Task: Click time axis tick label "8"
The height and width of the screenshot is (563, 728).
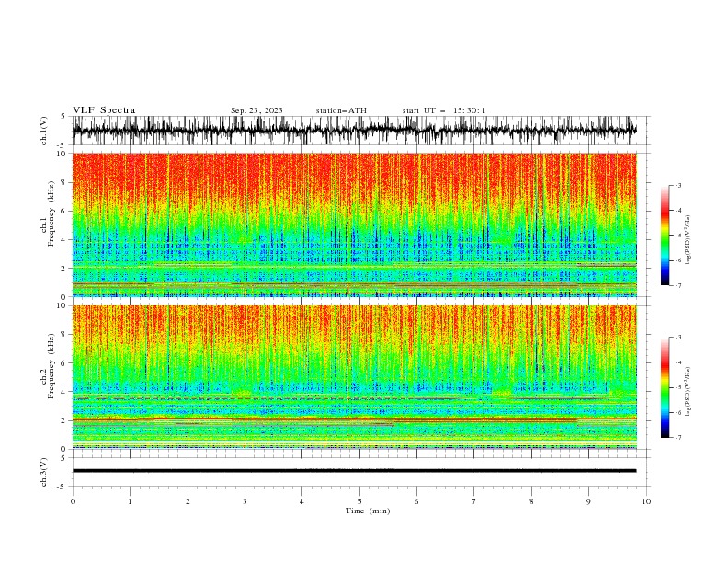Action: coord(531,501)
